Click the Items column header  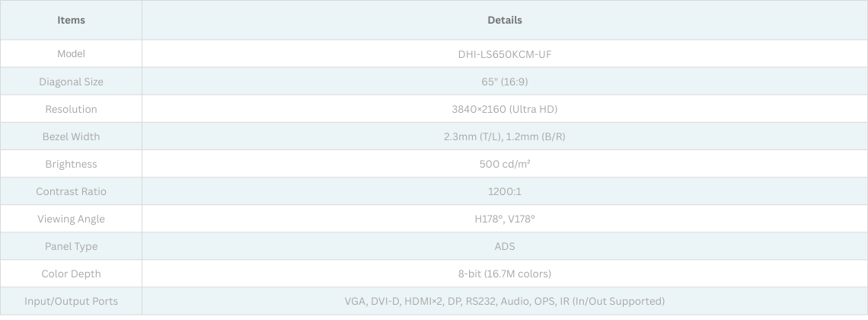(x=71, y=20)
